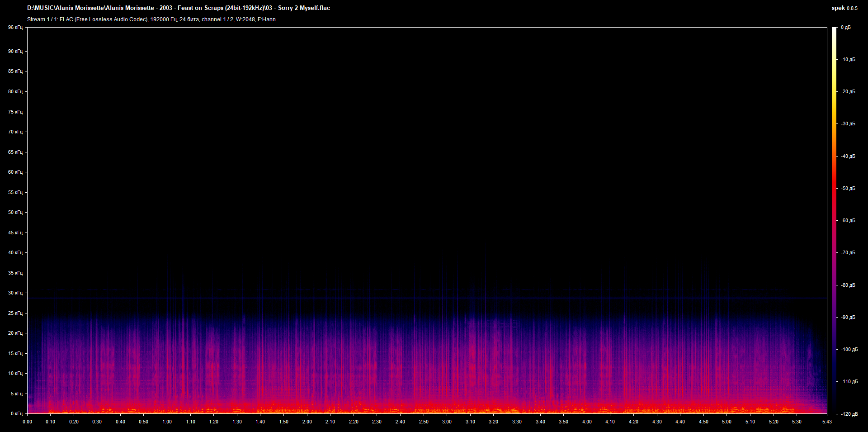
Task: Select the 2:30 time axis marker
Action: pyautogui.click(x=377, y=422)
